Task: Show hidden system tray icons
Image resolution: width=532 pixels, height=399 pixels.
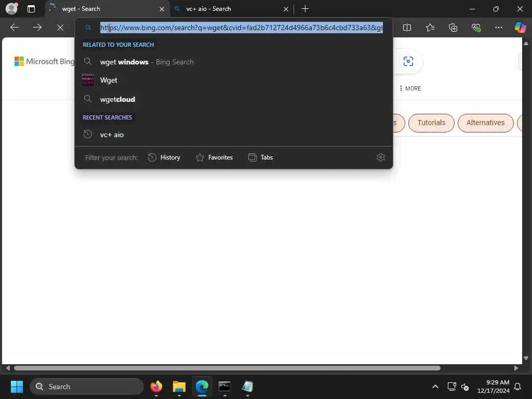Action: point(435,387)
